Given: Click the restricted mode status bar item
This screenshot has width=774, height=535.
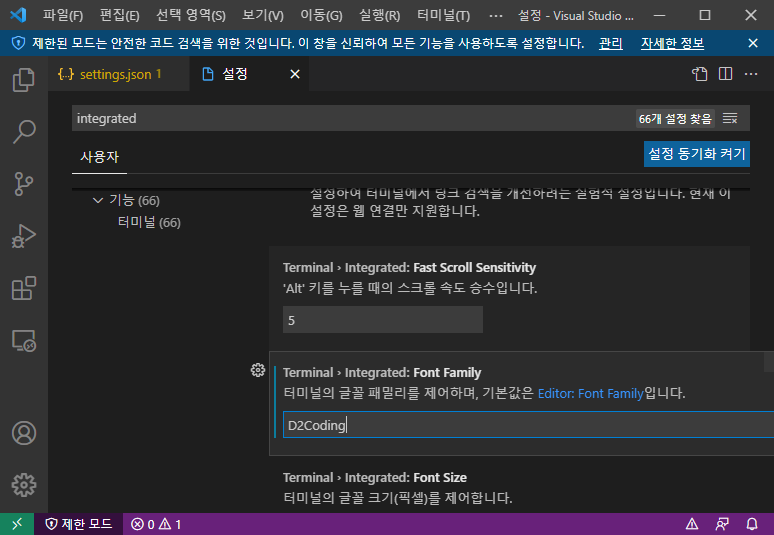Looking at the screenshot, I should [78, 524].
